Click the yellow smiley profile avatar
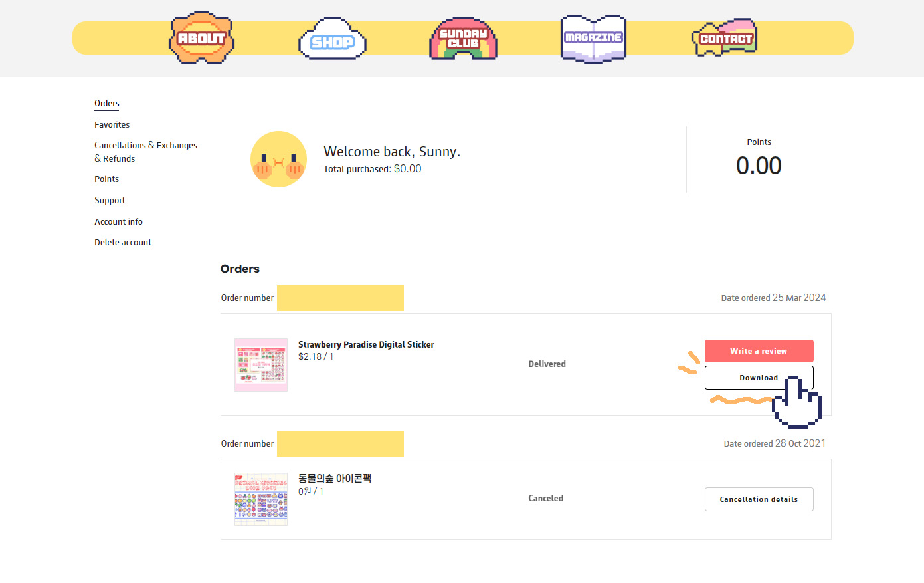Viewport: 924px width, 583px height. [278, 160]
